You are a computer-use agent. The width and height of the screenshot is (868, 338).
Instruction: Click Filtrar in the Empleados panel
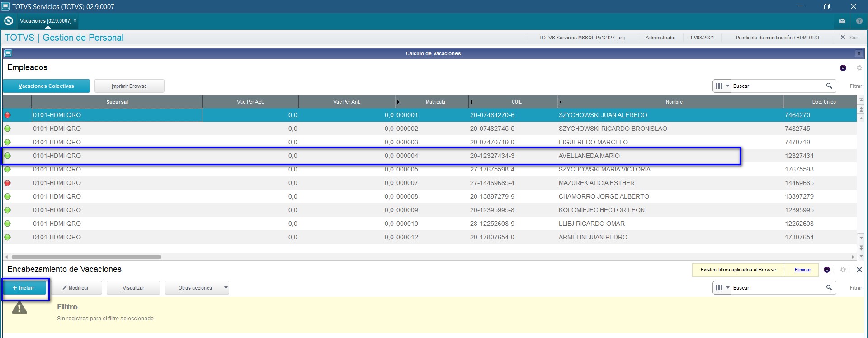tap(856, 86)
